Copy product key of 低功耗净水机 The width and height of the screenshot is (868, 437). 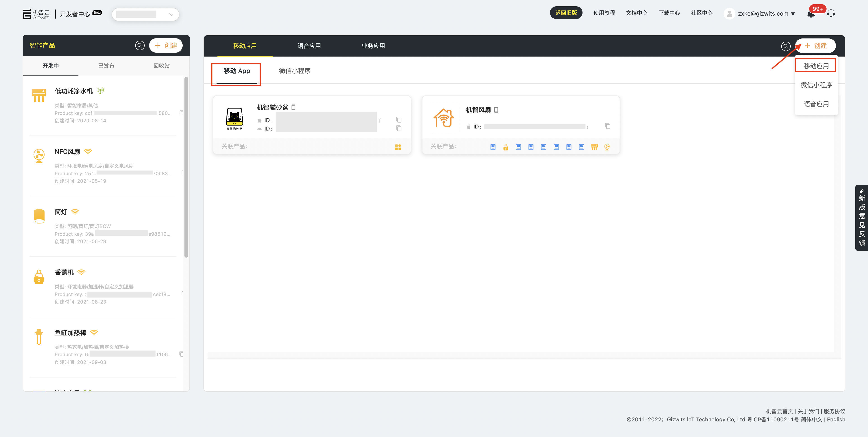[x=181, y=113]
